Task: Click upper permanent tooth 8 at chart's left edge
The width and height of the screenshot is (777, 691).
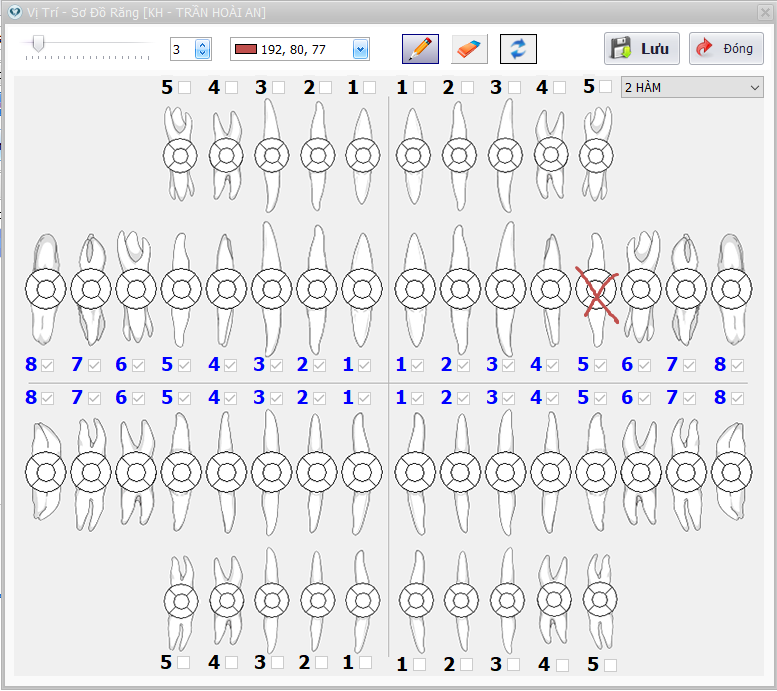Action: (46, 289)
